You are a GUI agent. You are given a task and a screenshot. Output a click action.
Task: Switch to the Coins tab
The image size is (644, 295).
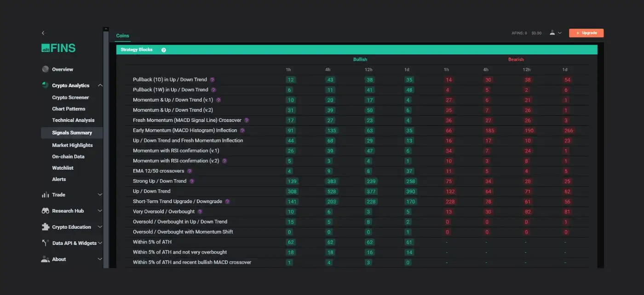click(122, 36)
